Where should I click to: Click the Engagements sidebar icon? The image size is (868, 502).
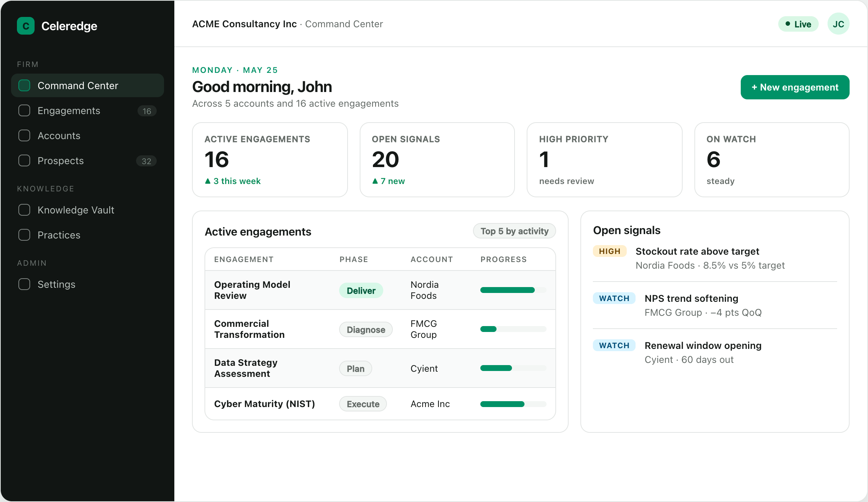click(24, 110)
